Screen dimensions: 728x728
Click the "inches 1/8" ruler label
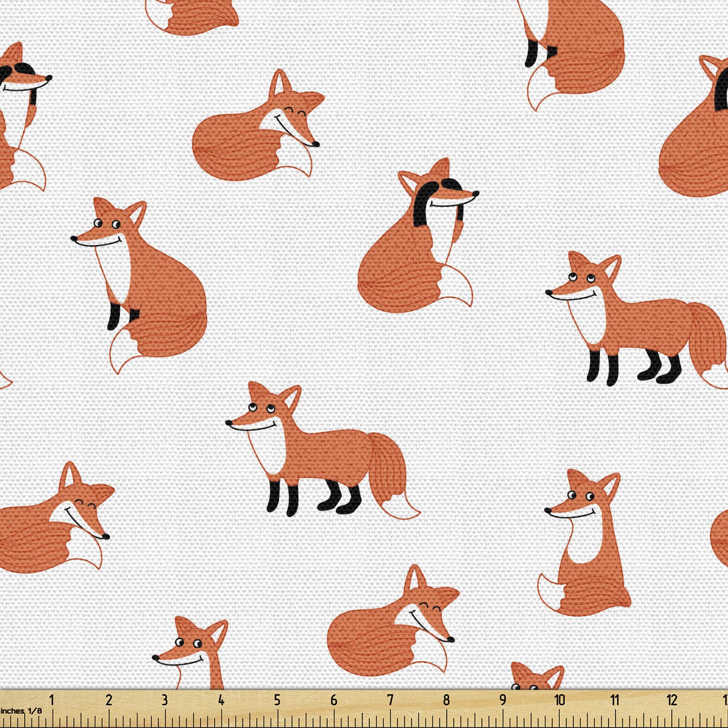(x=21, y=711)
